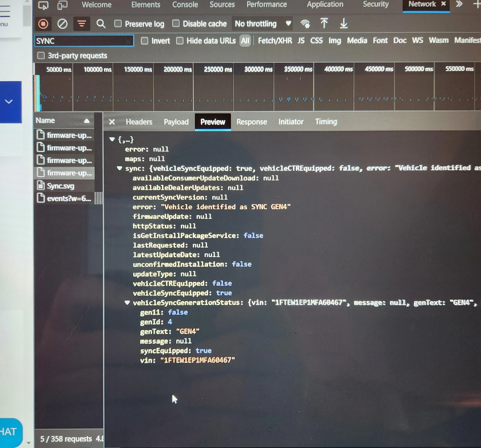
Task: Switch to the Response tab
Action: point(252,122)
